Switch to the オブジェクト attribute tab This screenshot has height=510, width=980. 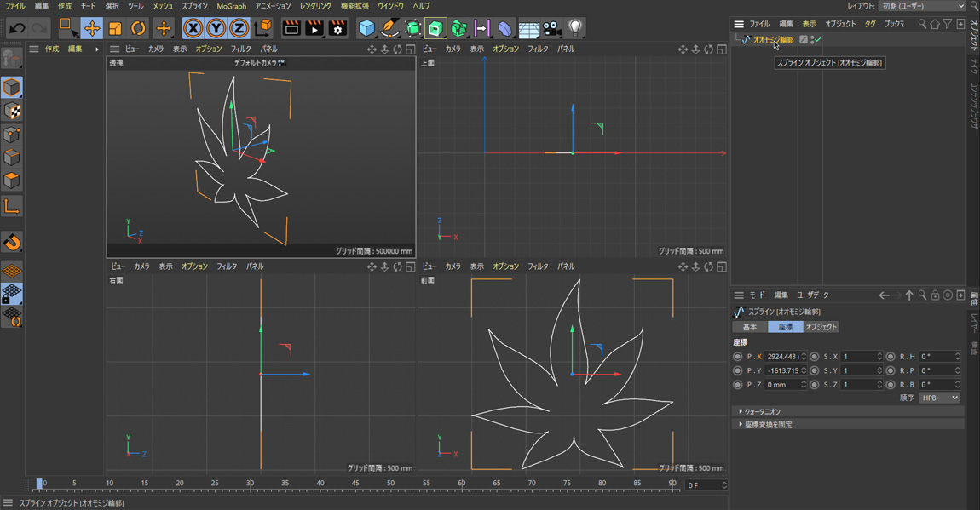pyautogui.click(x=821, y=327)
